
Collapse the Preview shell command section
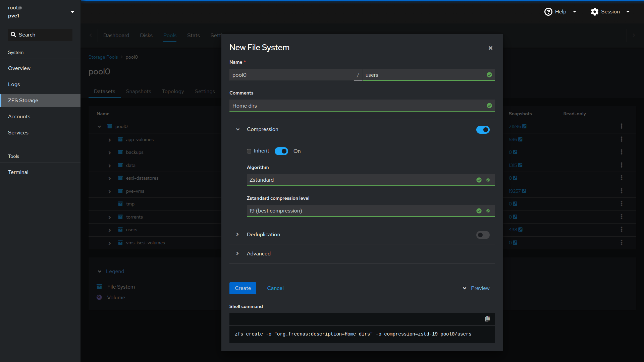476,288
